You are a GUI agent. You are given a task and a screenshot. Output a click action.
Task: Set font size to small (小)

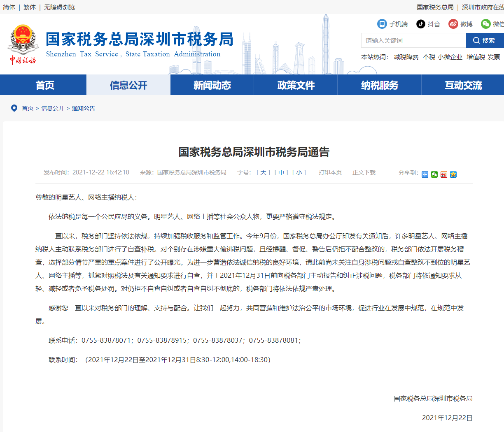click(299, 172)
